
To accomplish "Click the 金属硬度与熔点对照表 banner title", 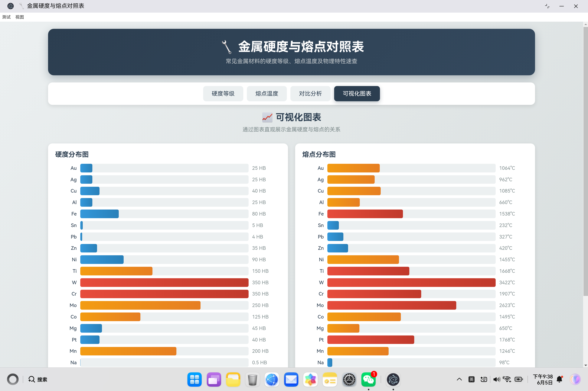I will tap(301, 47).
